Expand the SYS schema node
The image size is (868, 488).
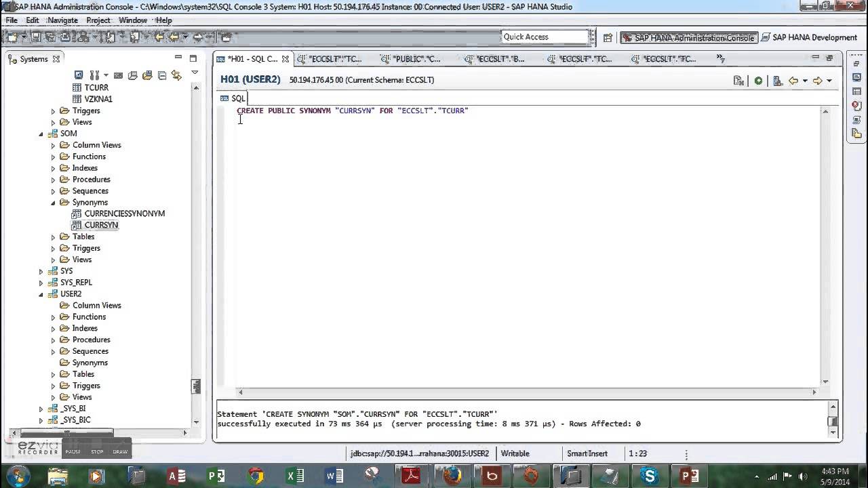41,271
